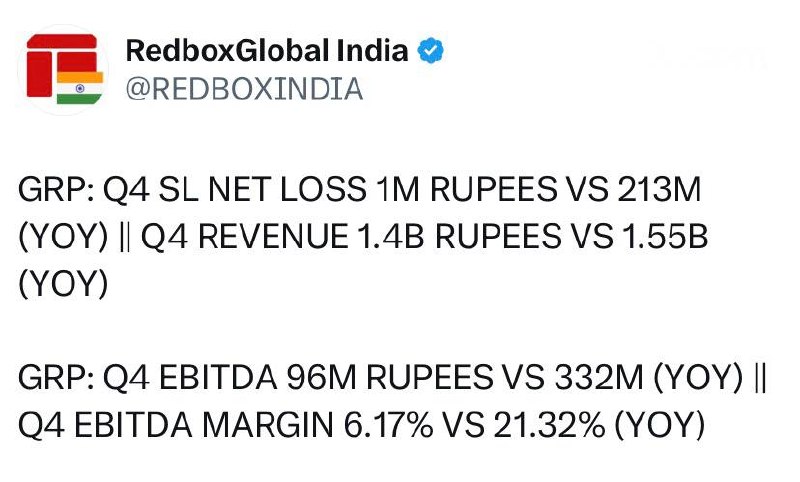800x482 pixels.
Task: Select the Q4 EBITDA paragraph text
Action: pyautogui.click(x=392, y=401)
